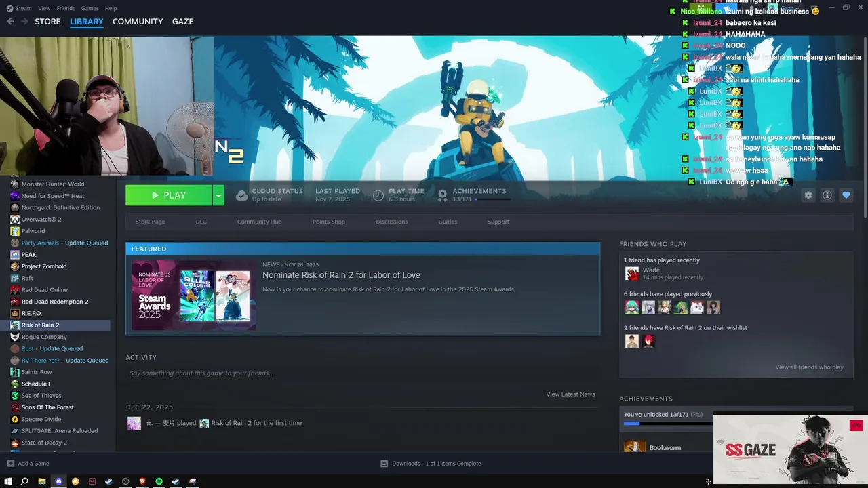Open the DLC link
Image resolution: width=868 pixels, height=488 pixels.
pyautogui.click(x=201, y=222)
